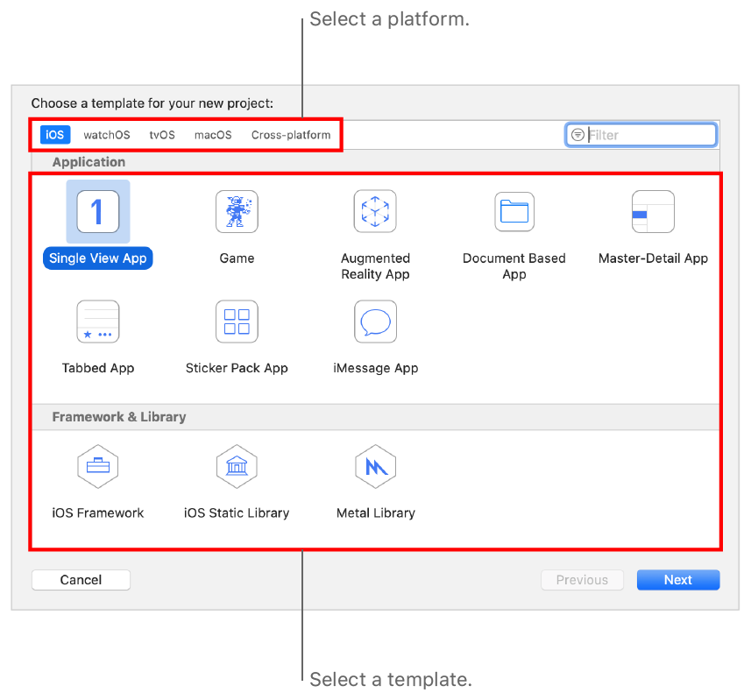The width and height of the screenshot is (751, 700).
Task: Select the macOS platform
Action: 212,134
